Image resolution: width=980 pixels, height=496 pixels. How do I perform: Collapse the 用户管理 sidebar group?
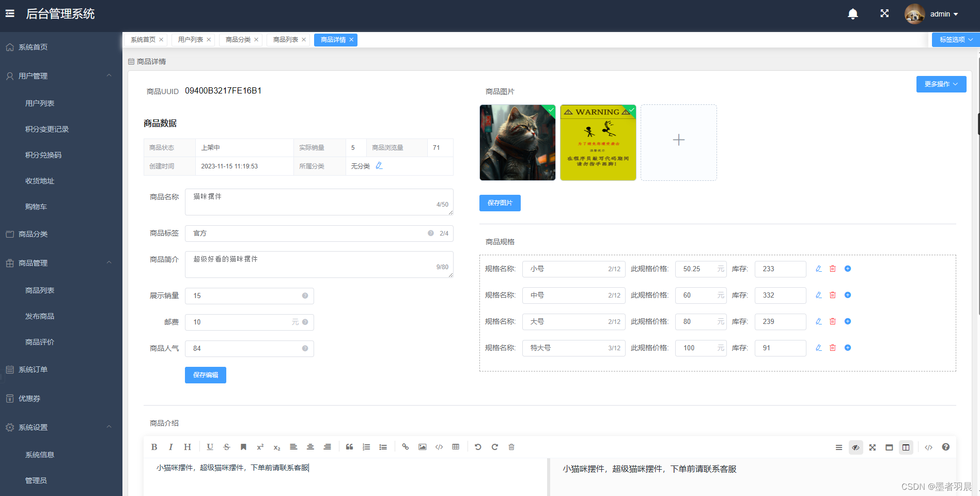click(109, 75)
